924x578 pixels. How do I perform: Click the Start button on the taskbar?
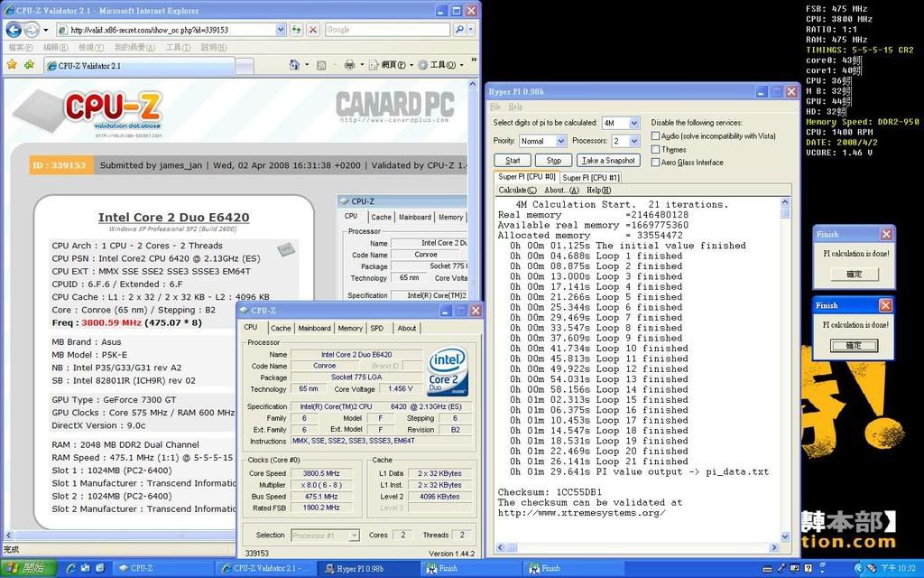28,569
